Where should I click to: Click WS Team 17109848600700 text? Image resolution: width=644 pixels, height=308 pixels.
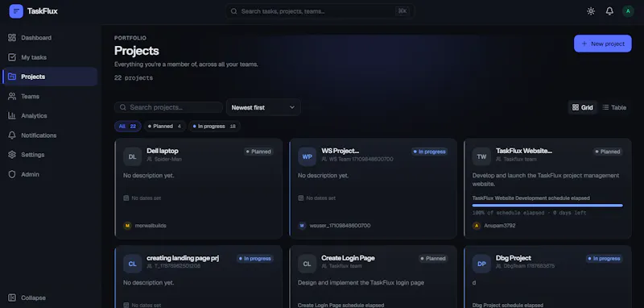point(361,159)
